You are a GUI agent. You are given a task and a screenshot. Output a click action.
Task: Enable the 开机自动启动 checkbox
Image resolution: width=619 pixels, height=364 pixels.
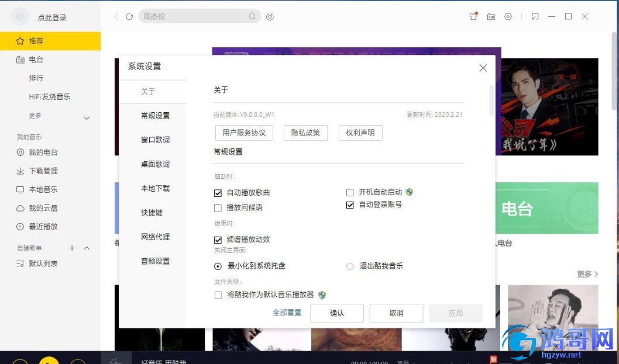pyautogui.click(x=350, y=192)
